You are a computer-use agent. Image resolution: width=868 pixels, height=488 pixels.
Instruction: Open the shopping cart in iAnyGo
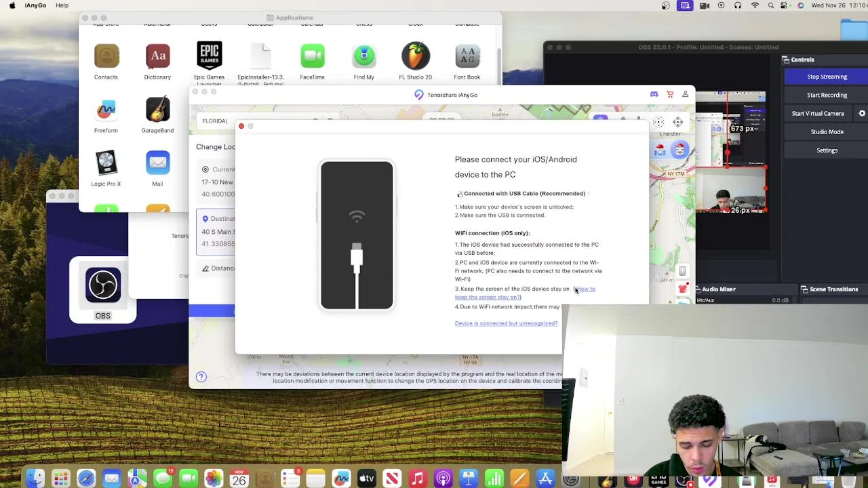[670, 94]
